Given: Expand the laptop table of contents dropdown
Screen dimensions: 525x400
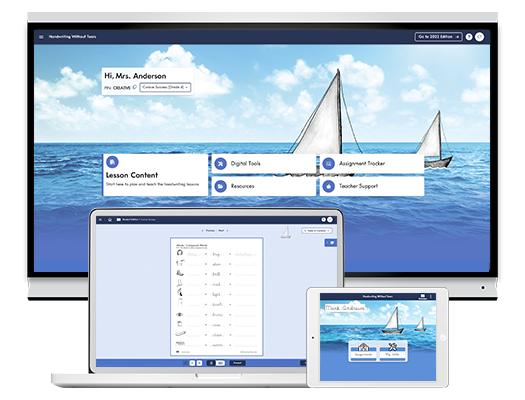Looking at the screenshot, I should [x=317, y=231].
